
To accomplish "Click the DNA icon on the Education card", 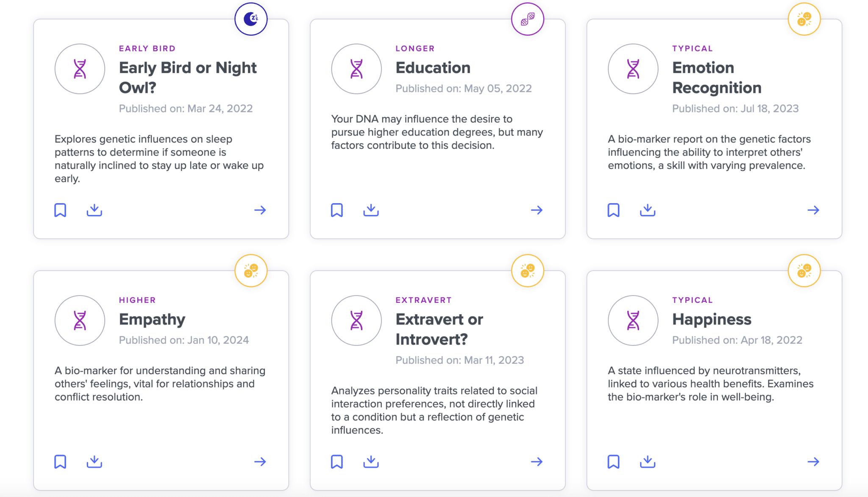I will (x=356, y=69).
